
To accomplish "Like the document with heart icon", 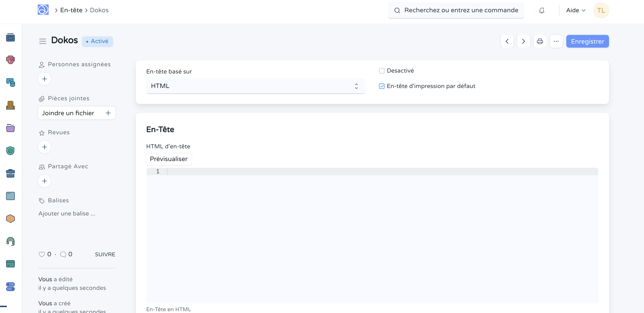I will point(42,254).
